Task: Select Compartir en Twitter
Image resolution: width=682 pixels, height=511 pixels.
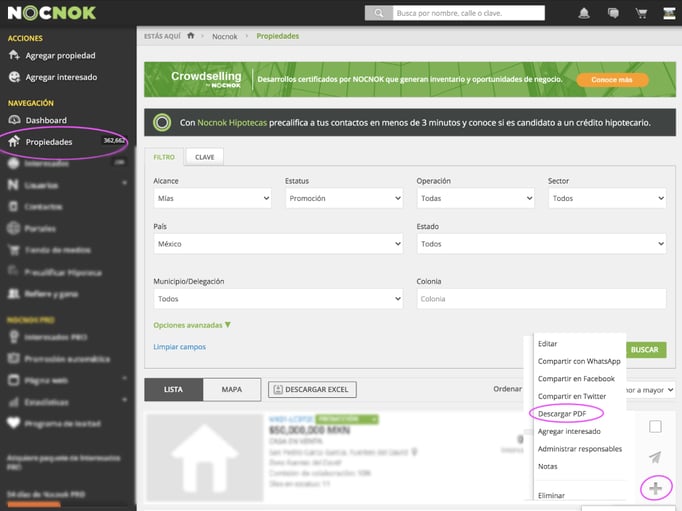Action: click(x=572, y=396)
